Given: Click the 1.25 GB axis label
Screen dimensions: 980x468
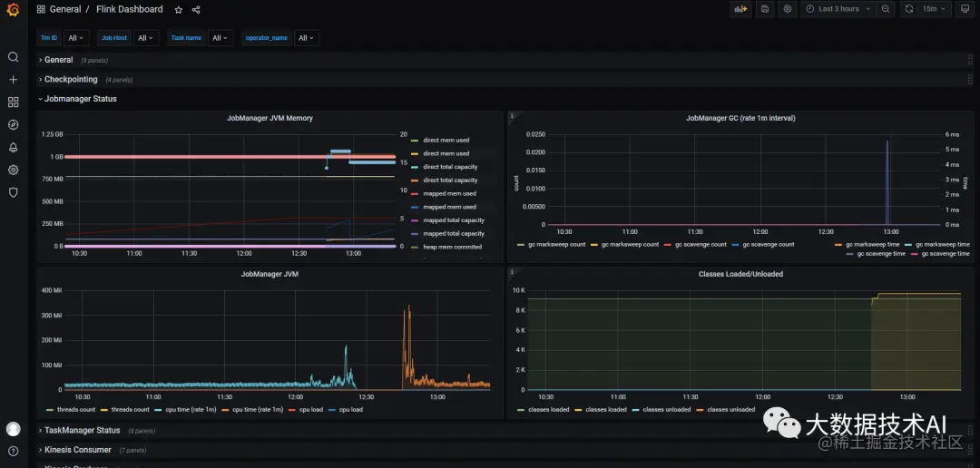Looking at the screenshot, I should (52, 134).
